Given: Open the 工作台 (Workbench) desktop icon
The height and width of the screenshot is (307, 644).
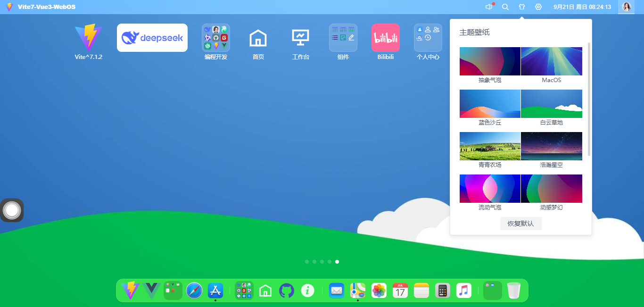Looking at the screenshot, I should (300, 38).
